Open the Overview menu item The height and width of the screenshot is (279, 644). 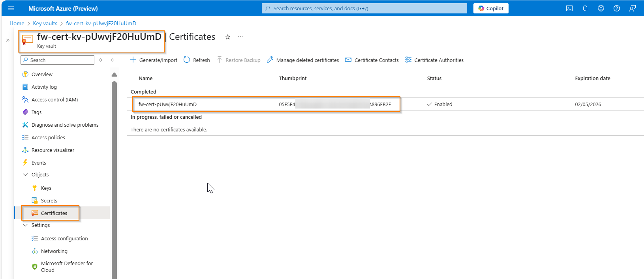[42, 74]
